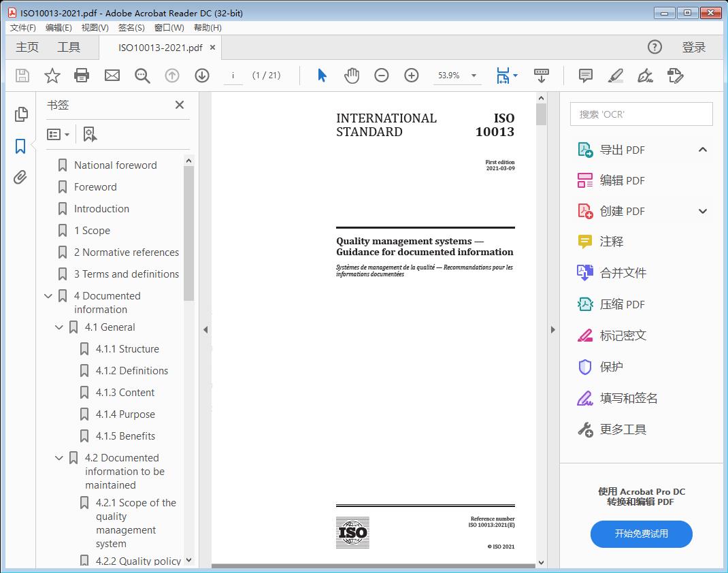Click the Print icon
The width and height of the screenshot is (728, 573).
pyautogui.click(x=82, y=76)
